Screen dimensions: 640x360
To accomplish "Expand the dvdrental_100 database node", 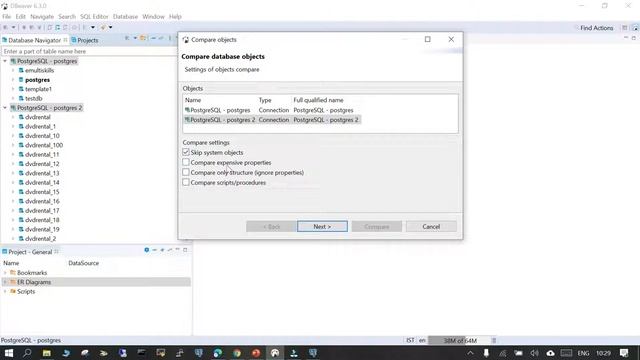I will click(x=13, y=145).
